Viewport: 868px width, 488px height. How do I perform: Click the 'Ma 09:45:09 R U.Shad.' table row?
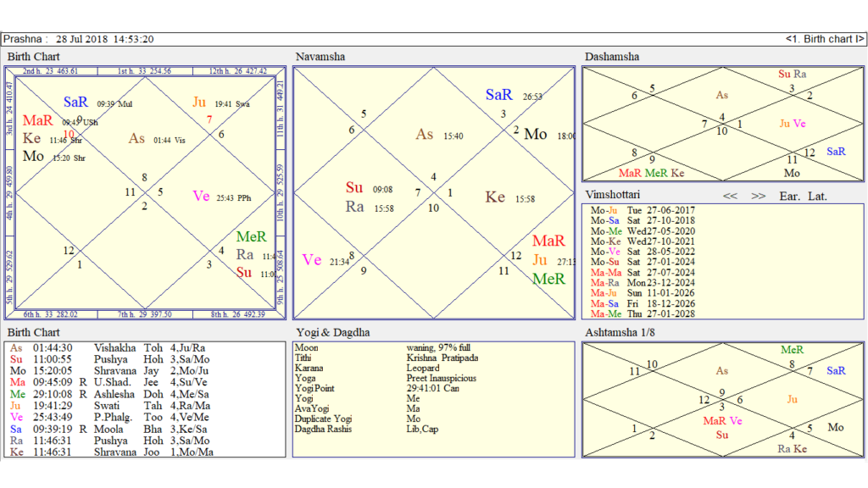pyautogui.click(x=111, y=382)
